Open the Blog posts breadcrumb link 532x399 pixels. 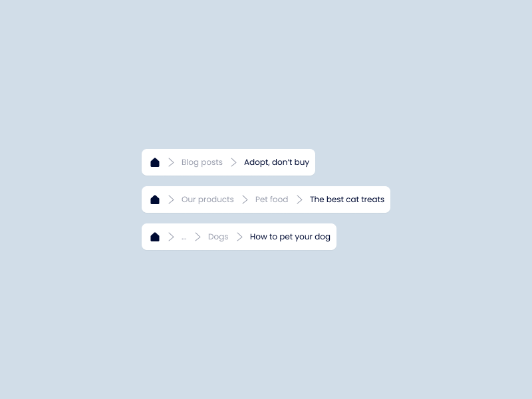pos(202,162)
